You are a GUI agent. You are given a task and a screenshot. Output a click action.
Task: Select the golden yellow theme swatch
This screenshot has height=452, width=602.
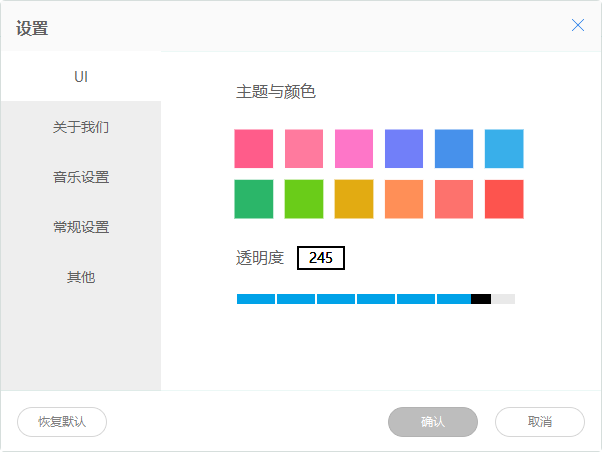click(354, 199)
